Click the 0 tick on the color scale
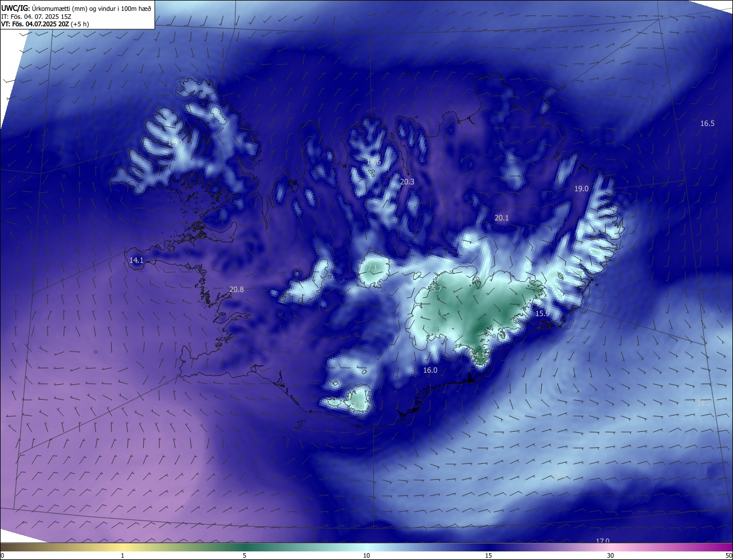The width and height of the screenshot is (733, 560). [x=2, y=555]
